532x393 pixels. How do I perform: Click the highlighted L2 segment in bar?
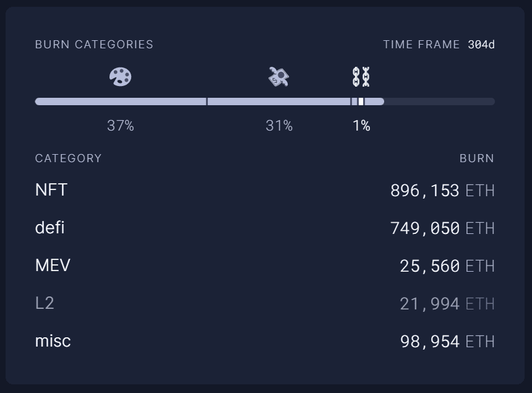click(x=361, y=101)
